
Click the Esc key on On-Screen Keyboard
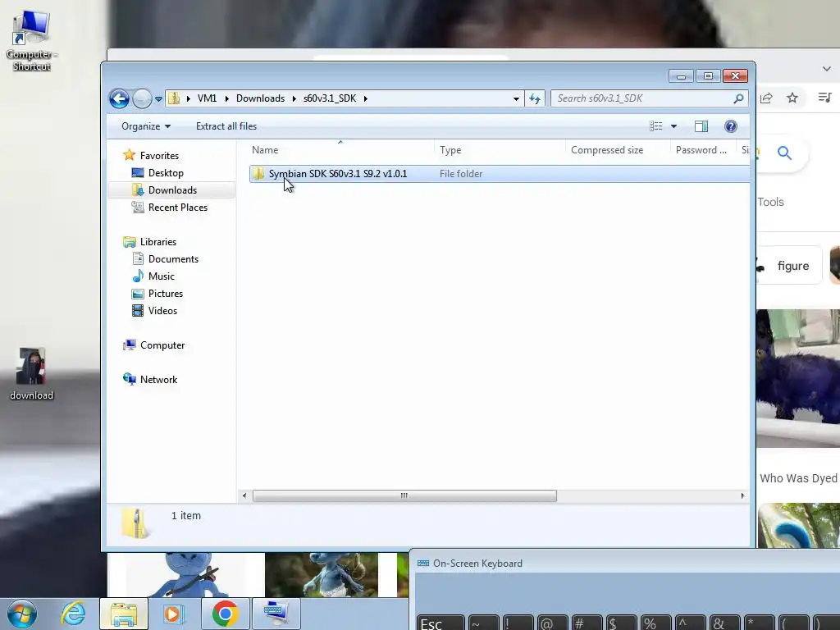(441, 623)
